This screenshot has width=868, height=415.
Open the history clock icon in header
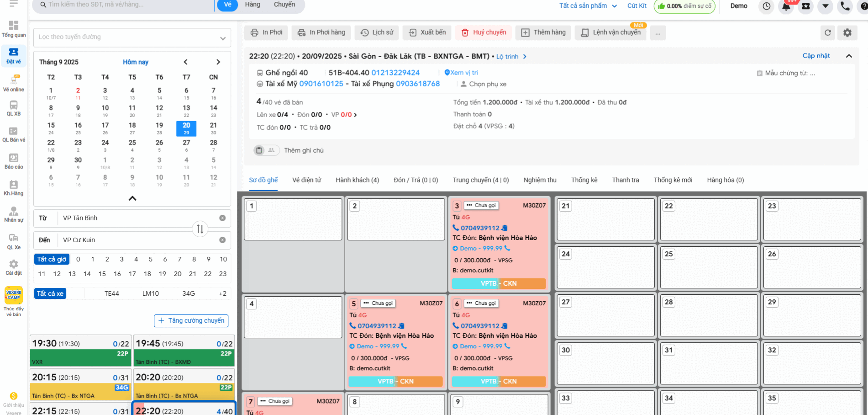click(766, 6)
